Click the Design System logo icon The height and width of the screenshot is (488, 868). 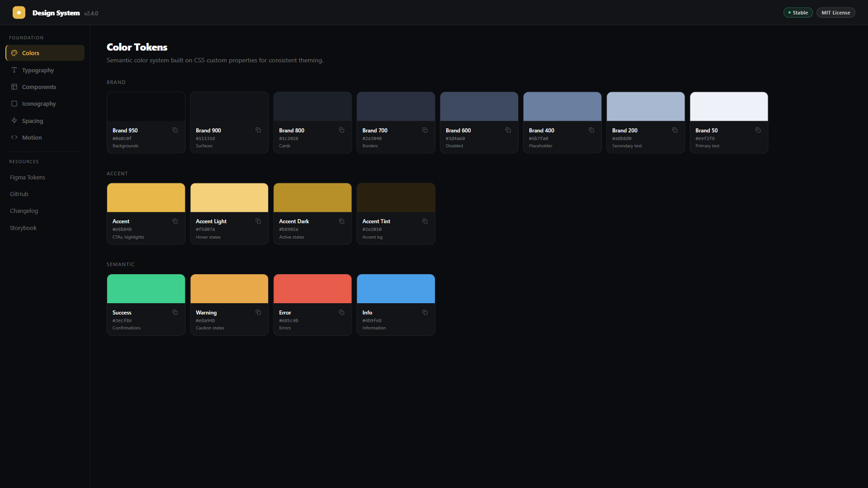pyautogui.click(x=19, y=12)
